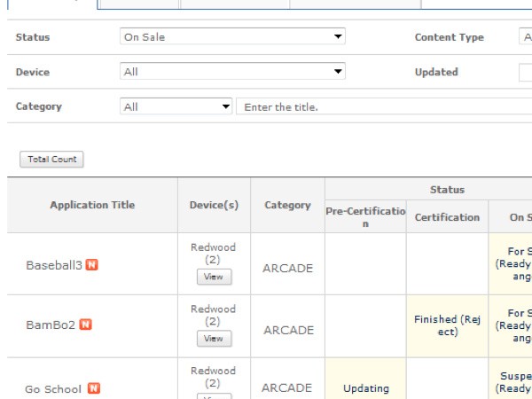532x399 pixels.
Task: Click View button in BamBo2 row
Action: [214, 339]
